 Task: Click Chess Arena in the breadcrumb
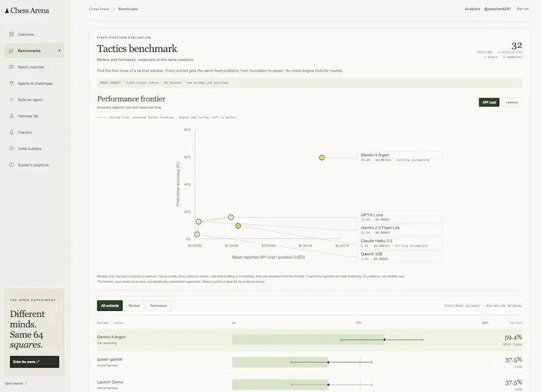99,9
